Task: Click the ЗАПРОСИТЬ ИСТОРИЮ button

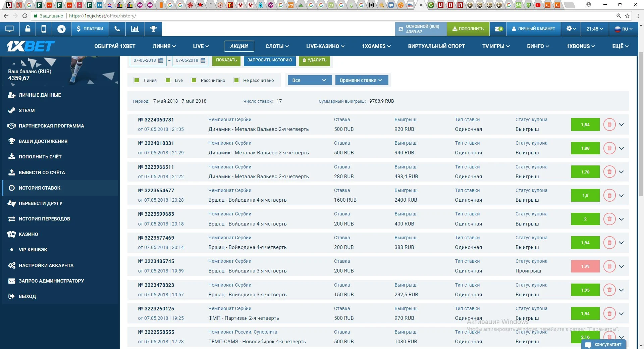Action: click(x=270, y=60)
